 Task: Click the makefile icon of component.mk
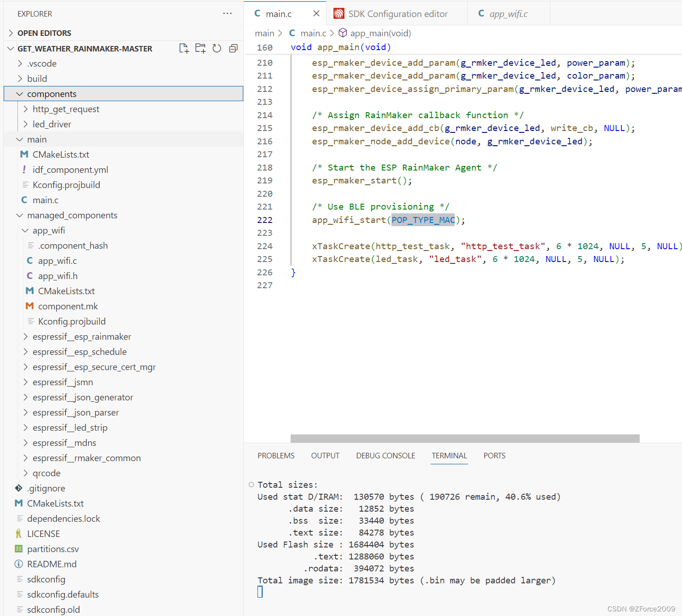tap(30, 306)
